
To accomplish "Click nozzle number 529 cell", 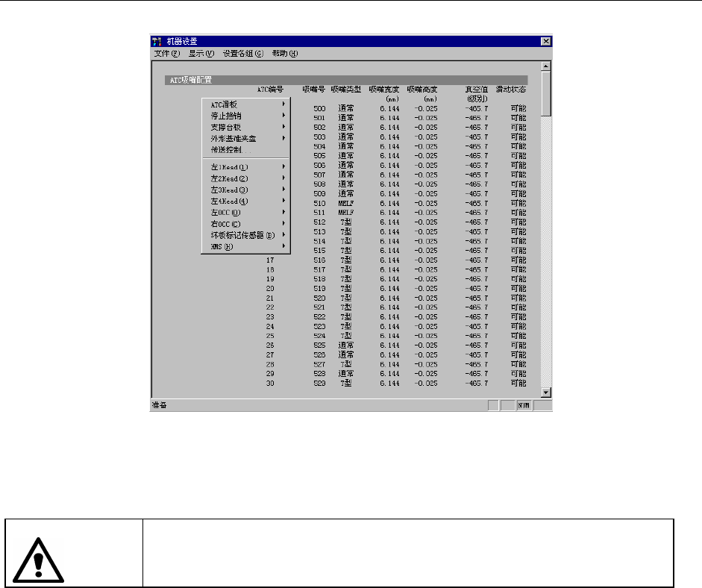I will 319,384.
